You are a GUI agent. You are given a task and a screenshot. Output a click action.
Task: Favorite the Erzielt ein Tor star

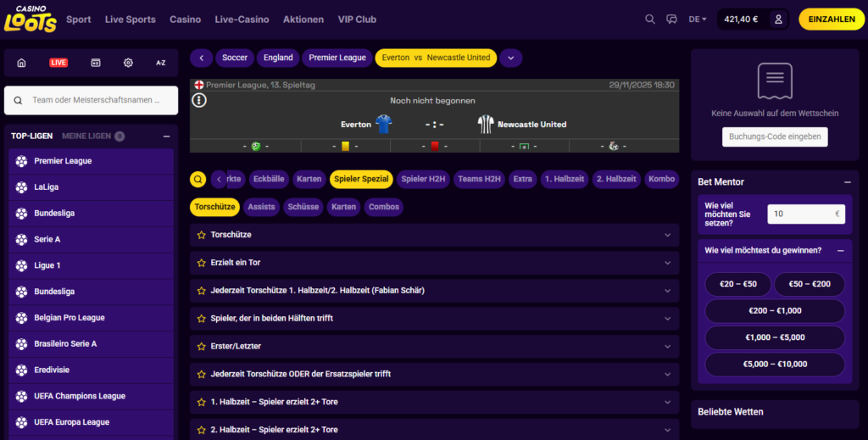[202, 263]
